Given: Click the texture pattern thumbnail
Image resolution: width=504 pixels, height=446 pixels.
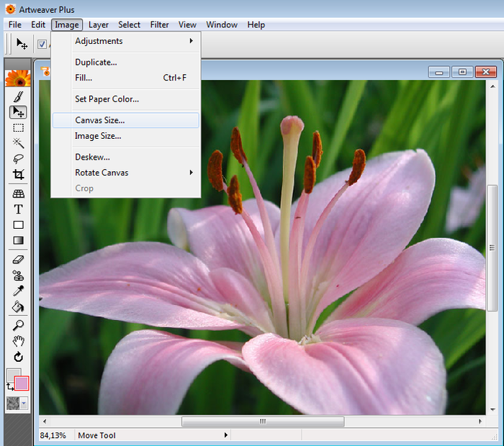Looking at the screenshot, I should point(13,403).
